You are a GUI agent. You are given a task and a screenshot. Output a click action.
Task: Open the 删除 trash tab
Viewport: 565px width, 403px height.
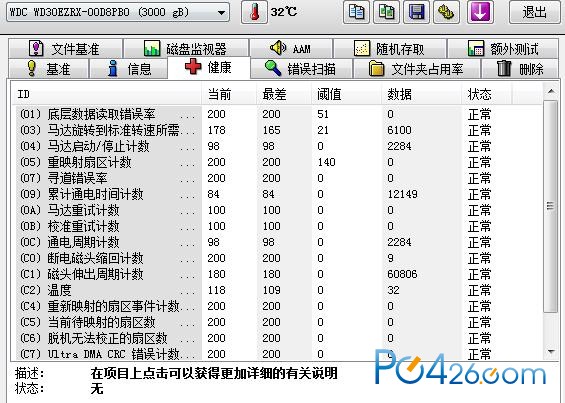pyautogui.click(x=520, y=68)
